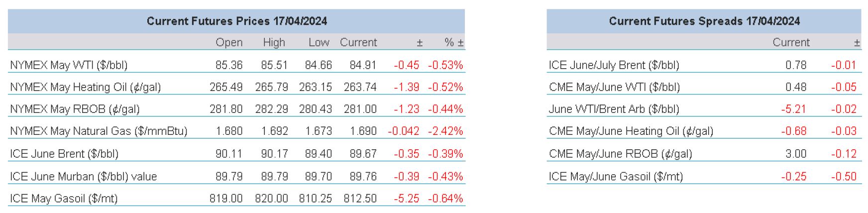Select the Low column header

tap(319, 43)
